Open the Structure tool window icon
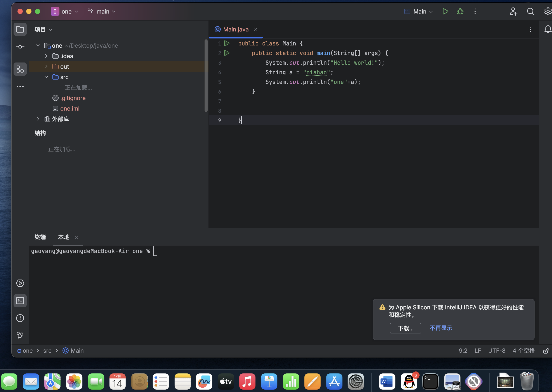Image resolution: width=552 pixels, height=392 pixels. coord(20,69)
